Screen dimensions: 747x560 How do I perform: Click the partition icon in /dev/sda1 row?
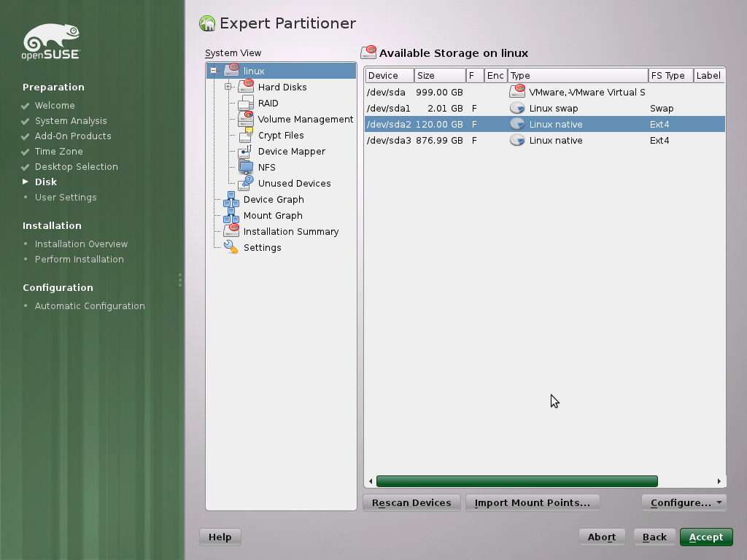point(517,108)
